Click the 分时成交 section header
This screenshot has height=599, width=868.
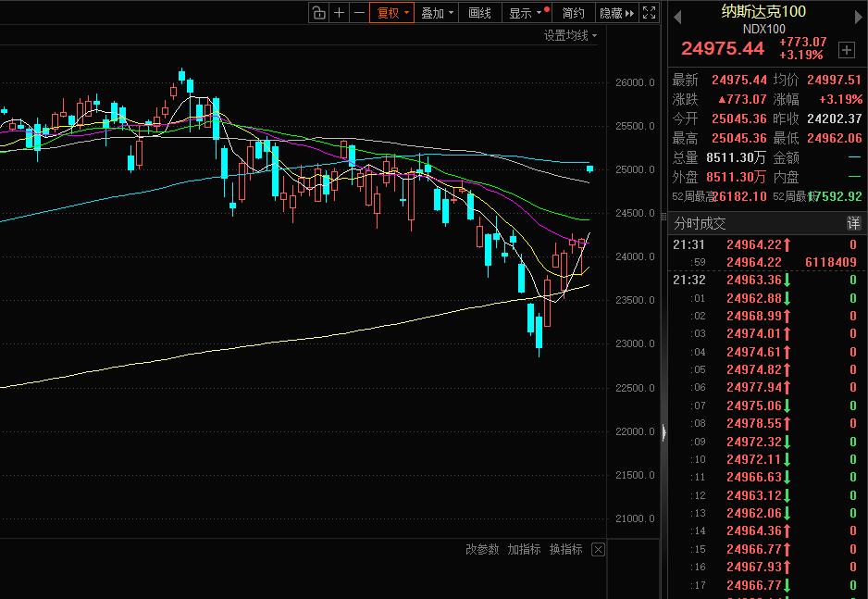click(700, 224)
